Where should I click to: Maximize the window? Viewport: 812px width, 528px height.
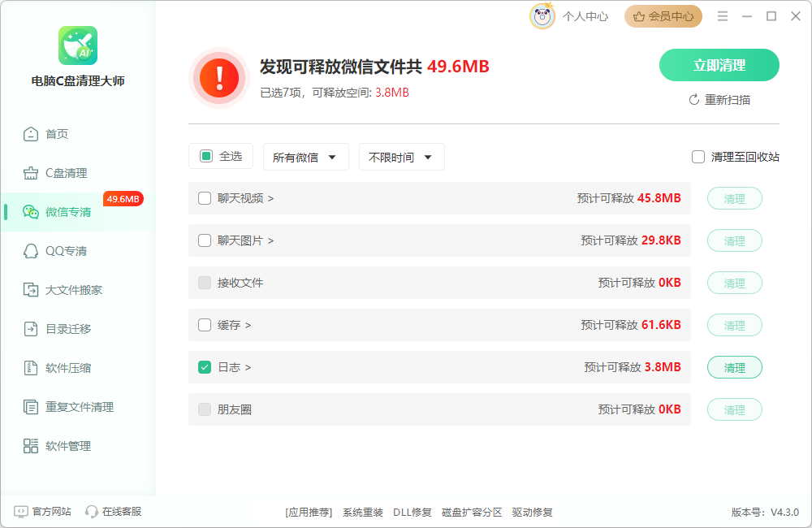pyautogui.click(x=771, y=16)
